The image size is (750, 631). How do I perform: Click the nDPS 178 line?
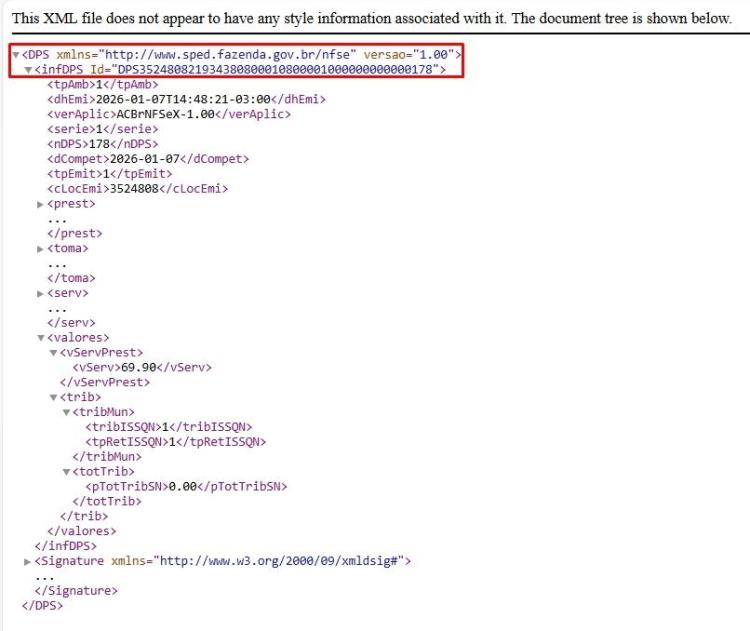pyautogui.click(x=103, y=144)
